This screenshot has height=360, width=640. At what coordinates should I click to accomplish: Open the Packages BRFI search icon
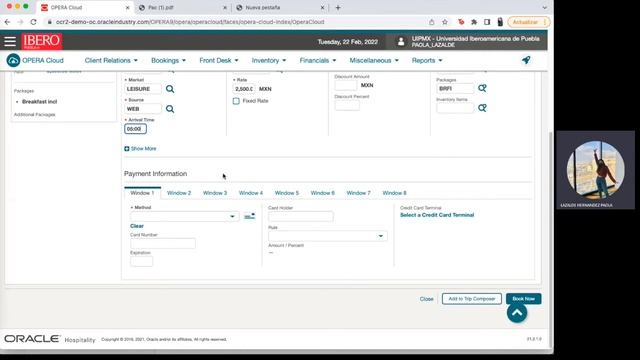(x=482, y=88)
